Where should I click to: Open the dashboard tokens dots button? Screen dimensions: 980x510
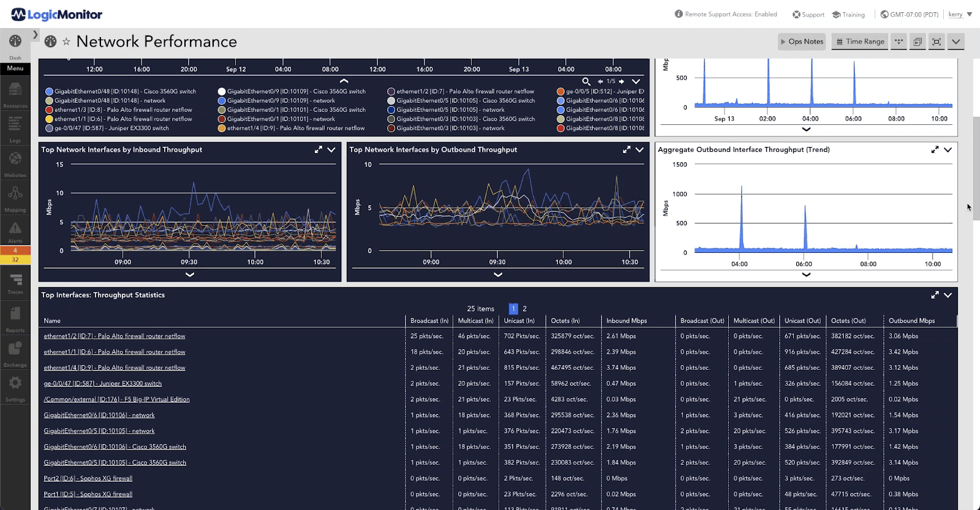pos(899,42)
